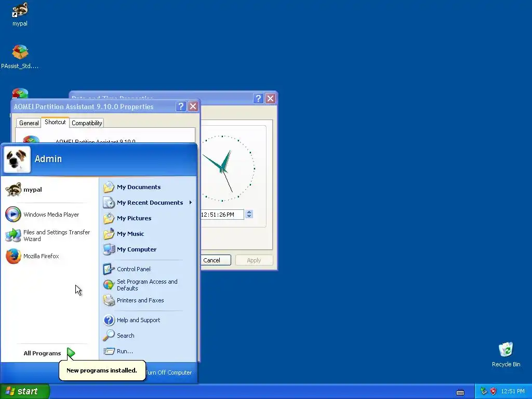Click Apply in Date and Time dialog

pyautogui.click(x=254, y=260)
